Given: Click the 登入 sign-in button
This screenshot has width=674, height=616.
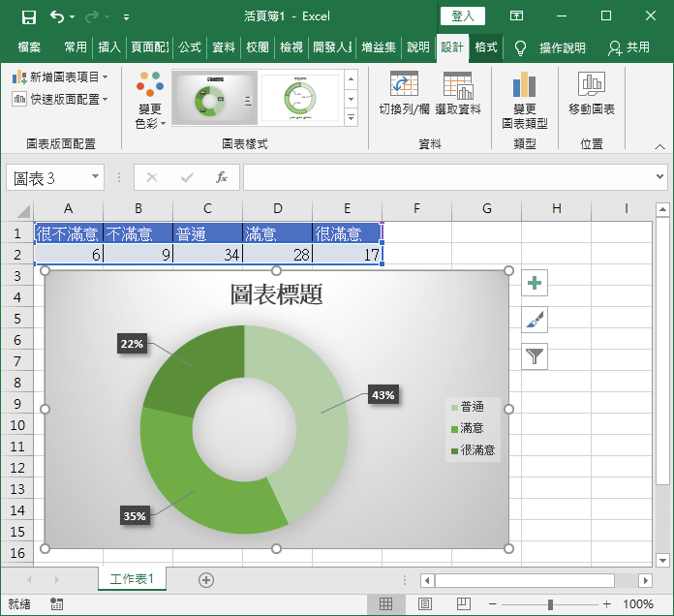Looking at the screenshot, I should coord(463,16).
